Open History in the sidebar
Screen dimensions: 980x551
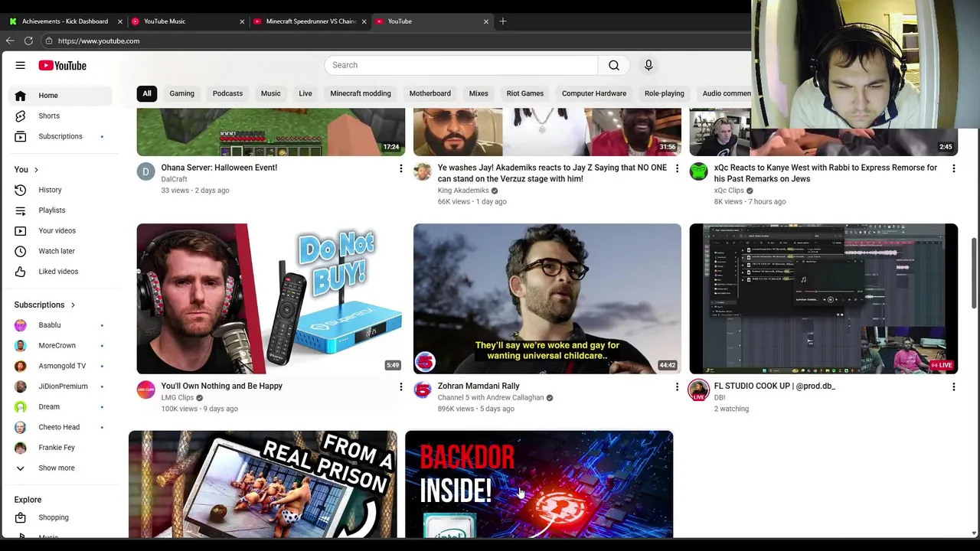(x=61, y=190)
